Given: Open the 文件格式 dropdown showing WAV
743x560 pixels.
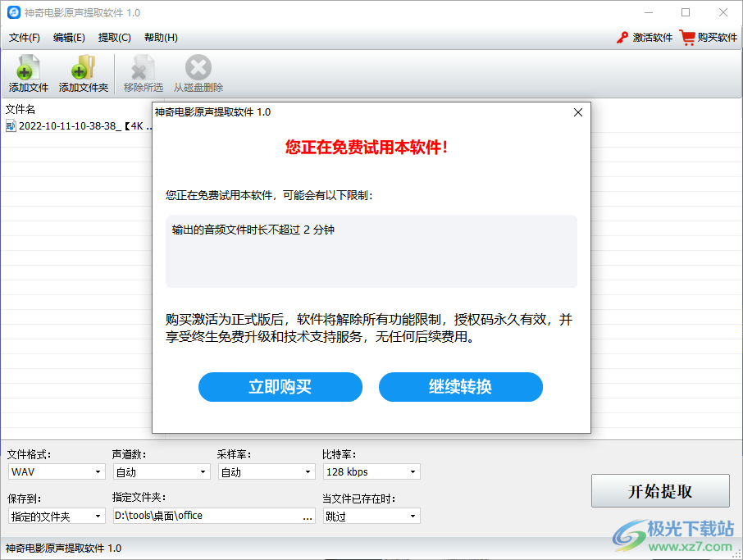Looking at the screenshot, I should pyautogui.click(x=56, y=471).
